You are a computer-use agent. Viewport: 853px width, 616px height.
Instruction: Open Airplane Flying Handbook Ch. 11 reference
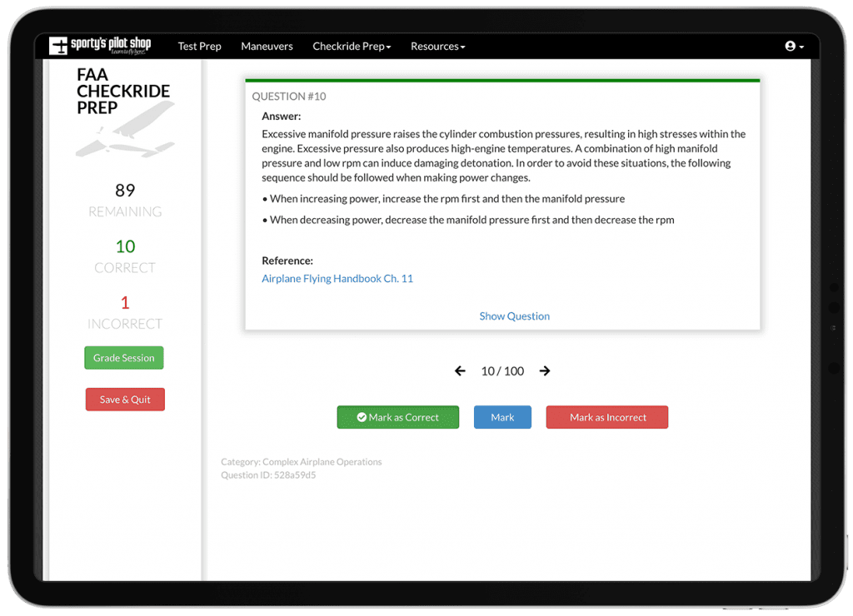coord(337,279)
